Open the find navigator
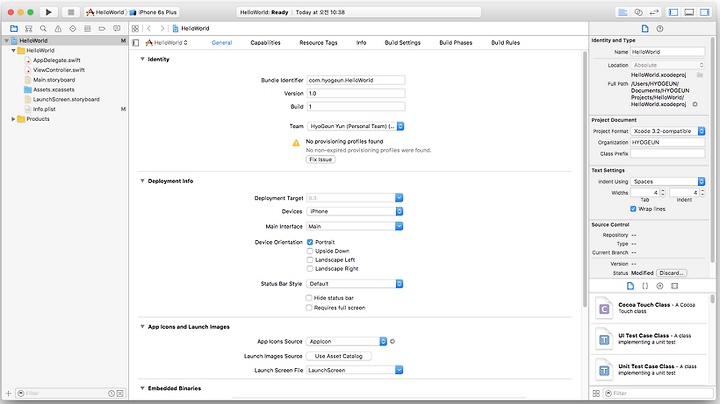The height and width of the screenshot is (404, 720). 43,28
